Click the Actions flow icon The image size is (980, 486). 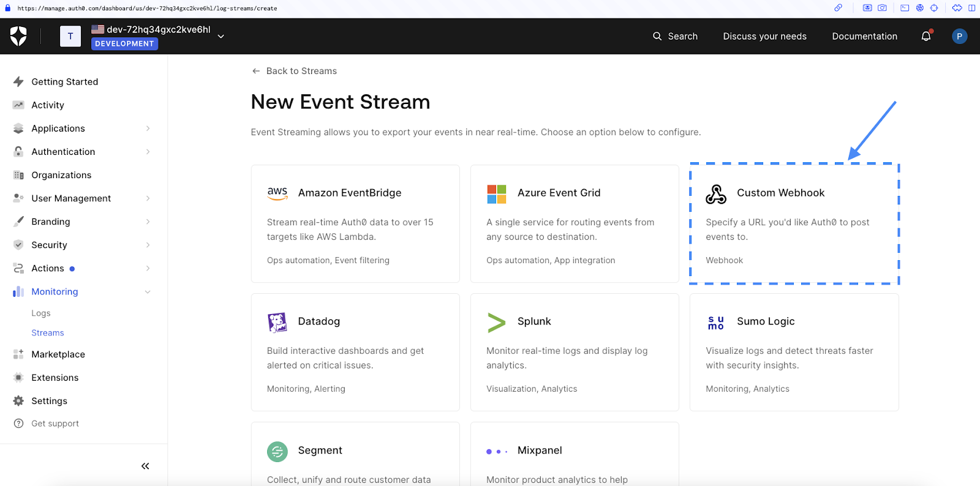18,268
